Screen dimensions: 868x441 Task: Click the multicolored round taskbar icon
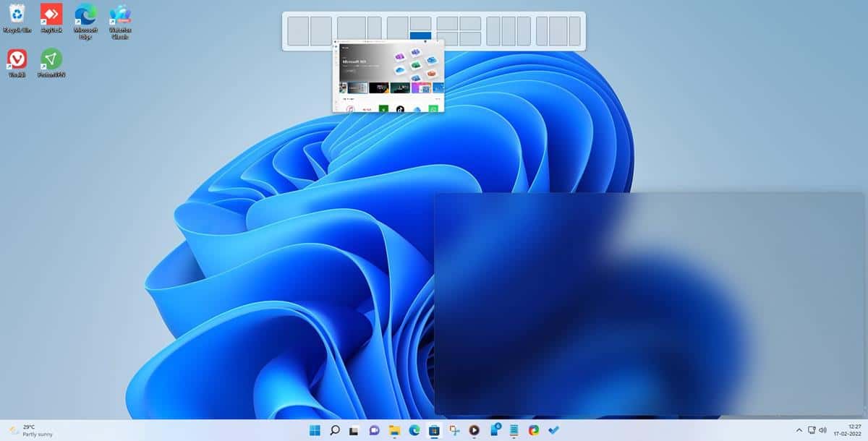534,430
